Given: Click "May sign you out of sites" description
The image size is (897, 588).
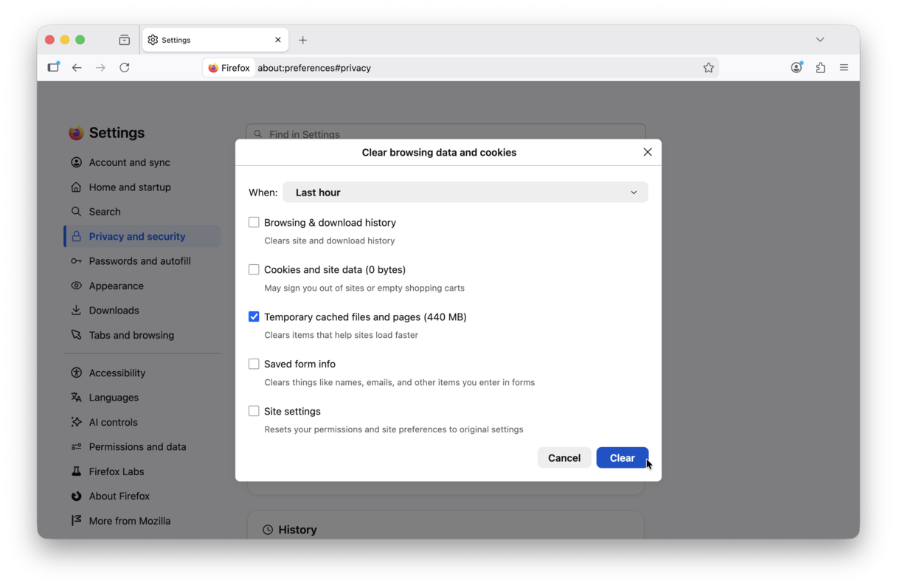Looking at the screenshot, I should (364, 288).
